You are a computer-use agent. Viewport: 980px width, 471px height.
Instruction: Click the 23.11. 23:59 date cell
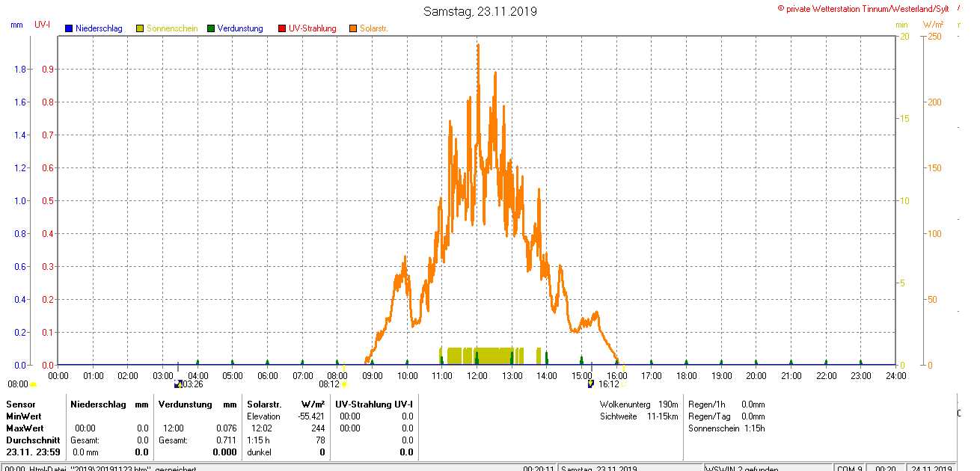coord(33,452)
